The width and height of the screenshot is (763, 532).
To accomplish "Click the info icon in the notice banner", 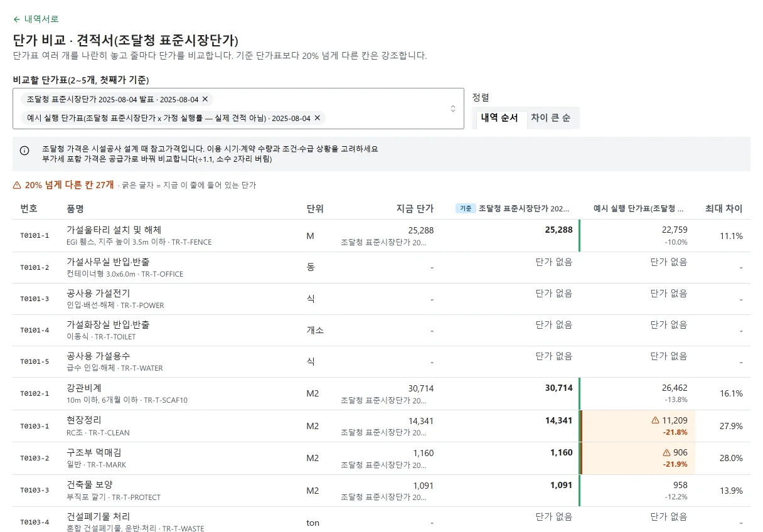I will (x=24, y=151).
